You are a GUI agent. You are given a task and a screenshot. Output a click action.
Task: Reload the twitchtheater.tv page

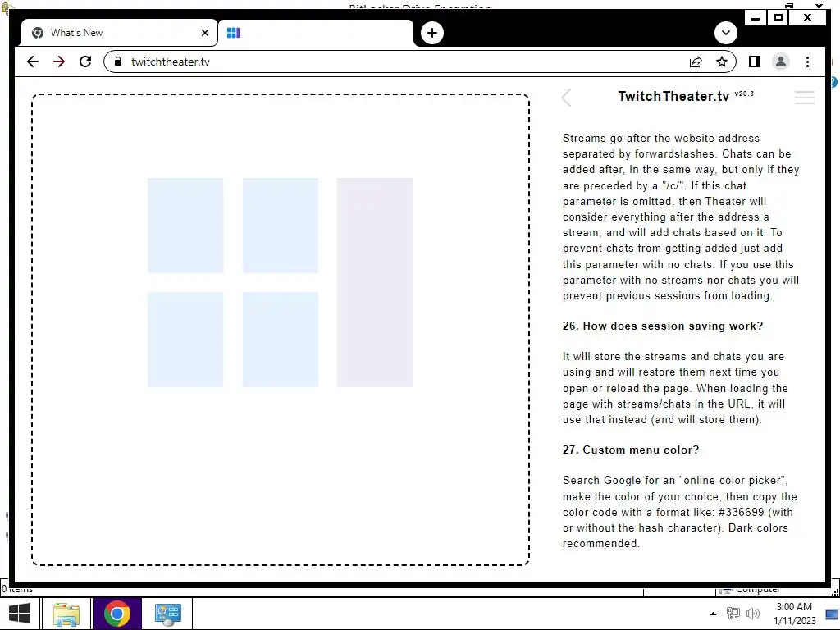(85, 62)
